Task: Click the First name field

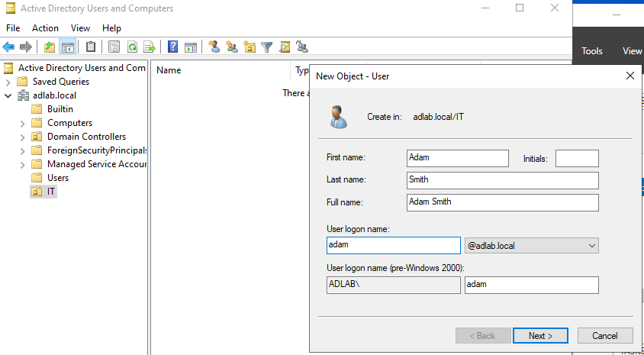Action: tap(458, 158)
